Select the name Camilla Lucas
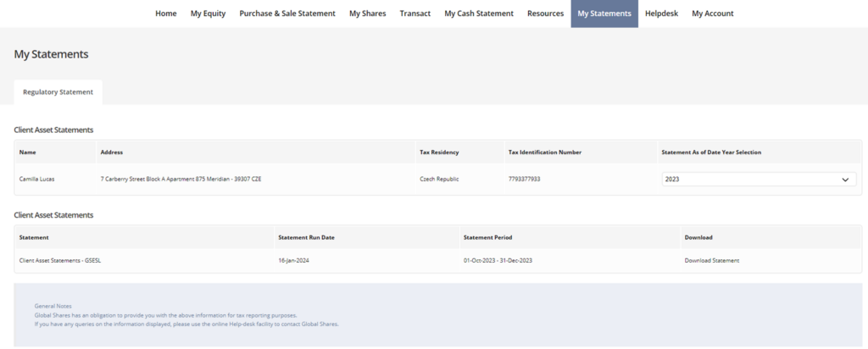The height and width of the screenshot is (349, 868). pyautogui.click(x=37, y=180)
